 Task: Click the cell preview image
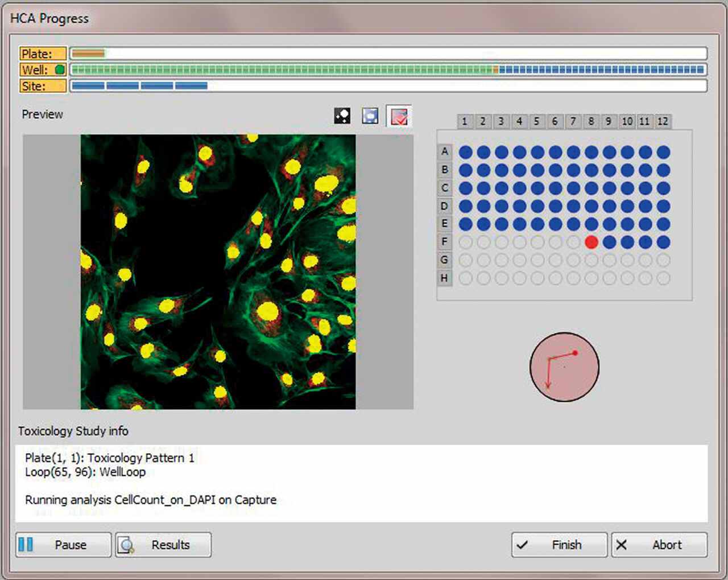(x=218, y=272)
